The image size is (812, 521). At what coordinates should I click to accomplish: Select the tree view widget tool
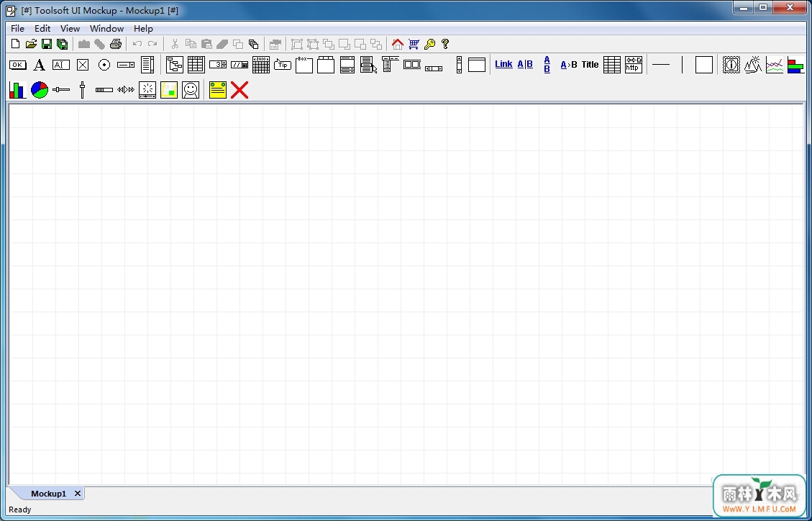coord(175,65)
